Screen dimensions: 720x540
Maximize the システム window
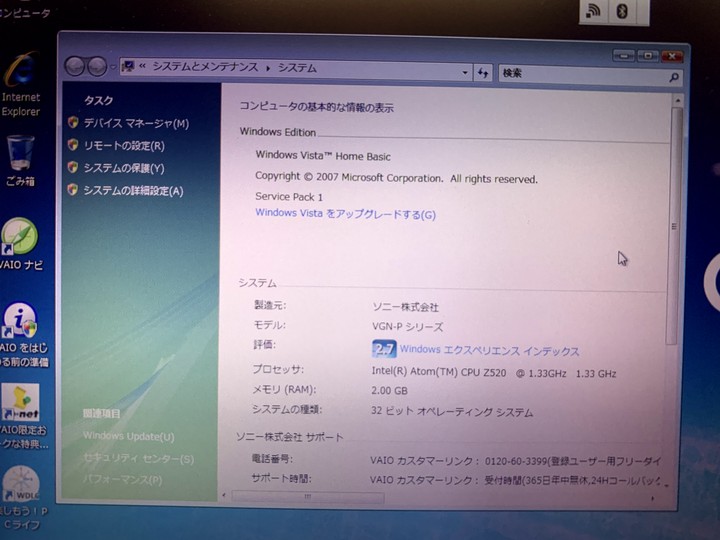coord(648,56)
